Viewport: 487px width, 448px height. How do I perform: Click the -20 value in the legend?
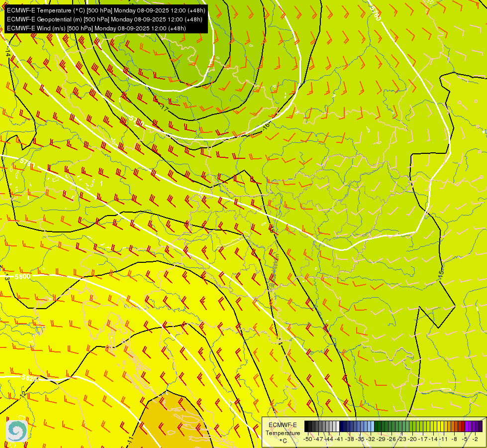(413, 439)
